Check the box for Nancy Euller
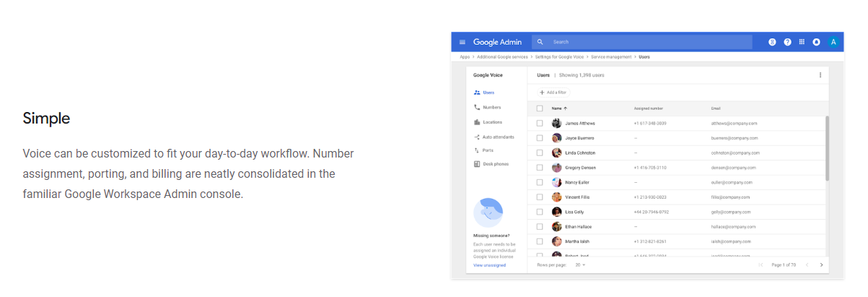This screenshot has width=868, height=297. point(540,182)
